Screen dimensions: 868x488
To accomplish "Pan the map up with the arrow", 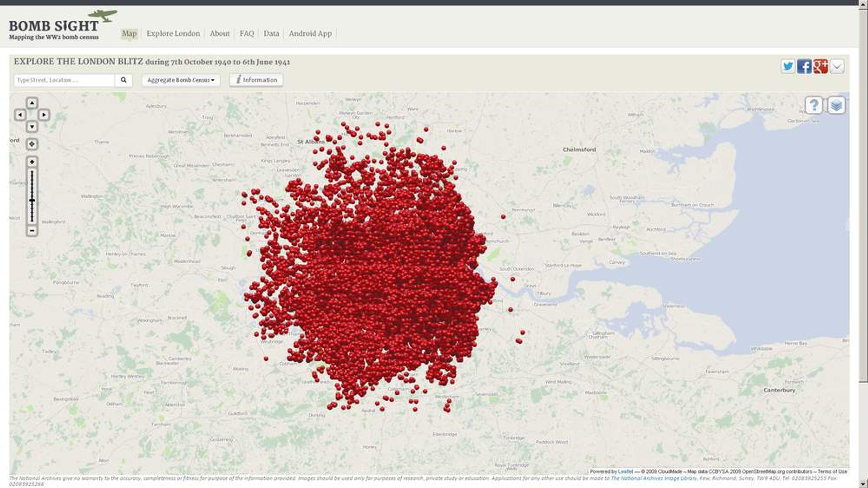I will (32, 103).
